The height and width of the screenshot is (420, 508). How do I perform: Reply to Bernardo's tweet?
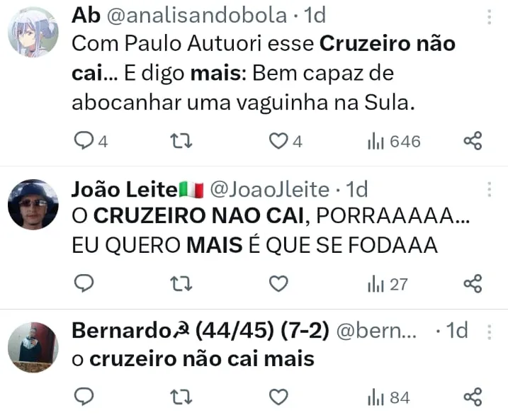[84, 397]
